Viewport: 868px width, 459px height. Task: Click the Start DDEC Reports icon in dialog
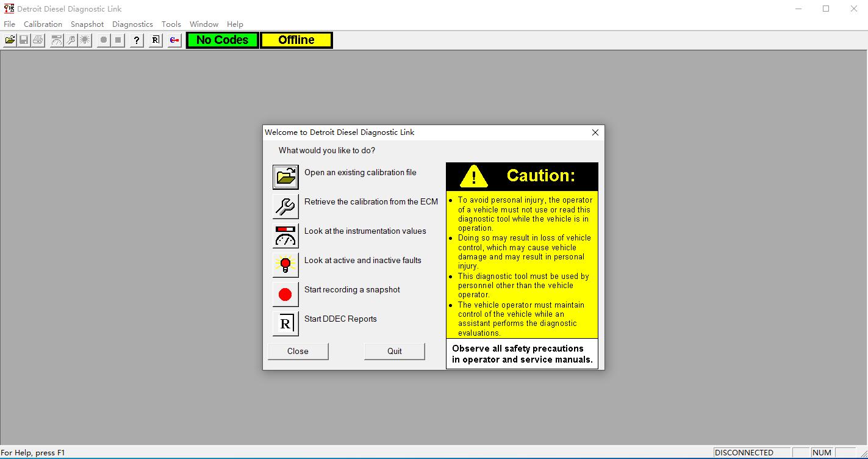pyautogui.click(x=285, y=323)
